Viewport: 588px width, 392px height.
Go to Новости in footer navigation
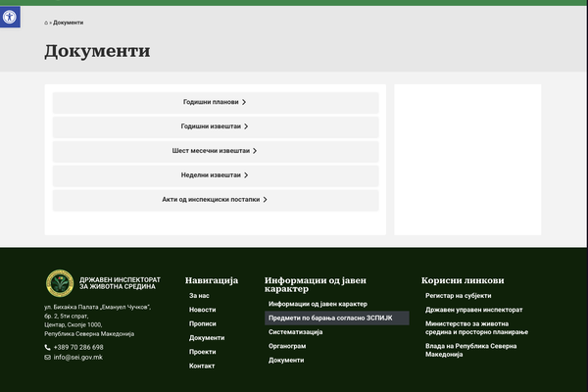(x=203, y=310)
